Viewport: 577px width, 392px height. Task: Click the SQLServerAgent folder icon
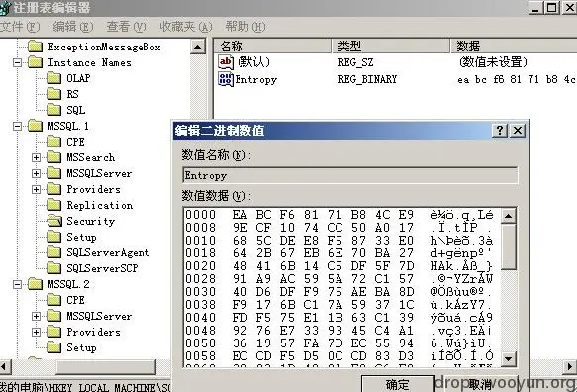54,252
